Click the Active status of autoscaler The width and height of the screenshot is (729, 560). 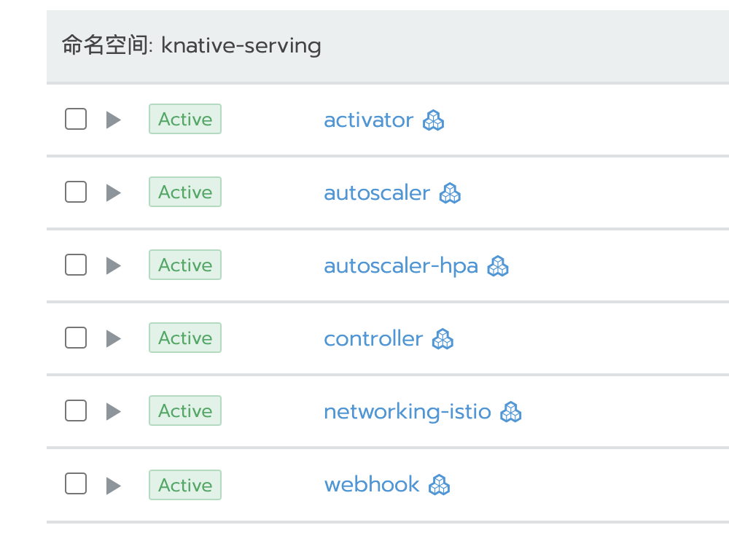185,192
